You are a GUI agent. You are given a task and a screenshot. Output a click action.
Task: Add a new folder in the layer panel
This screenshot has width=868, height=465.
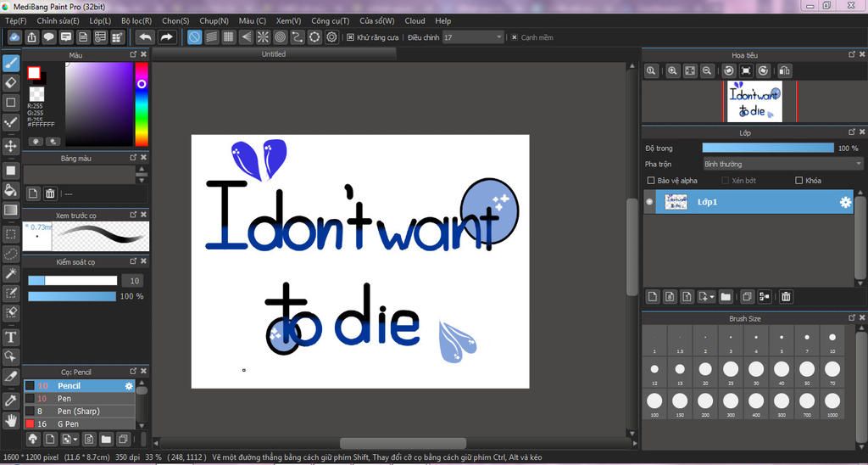pos(726,296)
